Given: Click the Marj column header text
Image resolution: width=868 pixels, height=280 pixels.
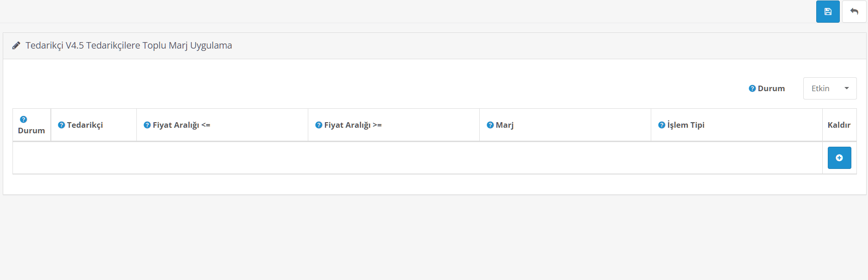Looking at the screenshot, I should (x=505, y=125).
